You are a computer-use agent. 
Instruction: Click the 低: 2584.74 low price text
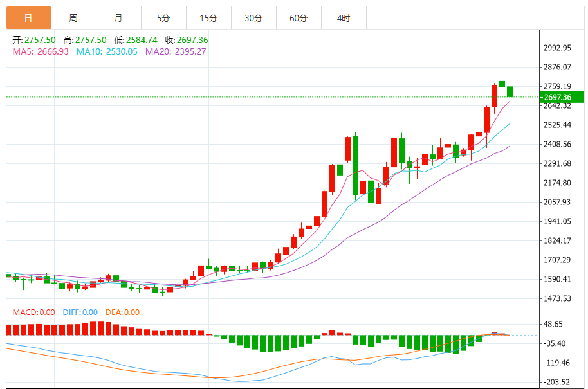coord(138,40)
